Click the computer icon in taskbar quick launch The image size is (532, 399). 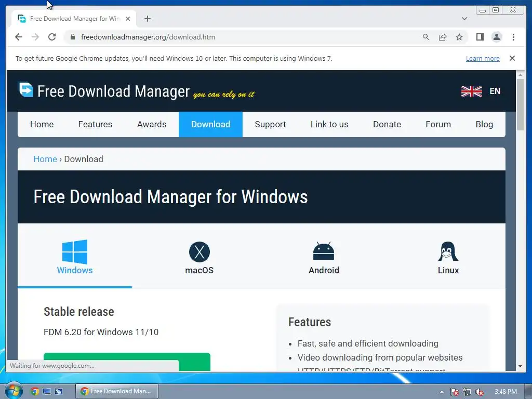[x=47, y=391]
